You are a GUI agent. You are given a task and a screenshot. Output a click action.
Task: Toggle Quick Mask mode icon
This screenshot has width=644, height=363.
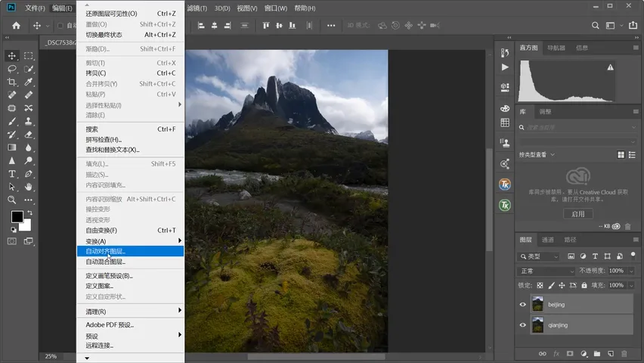(12, 241)
